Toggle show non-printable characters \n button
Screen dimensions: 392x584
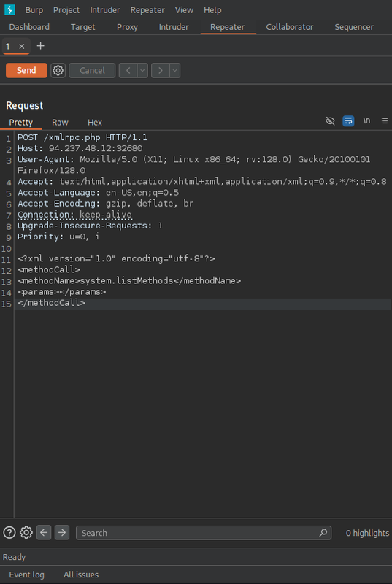coord(367,120)
